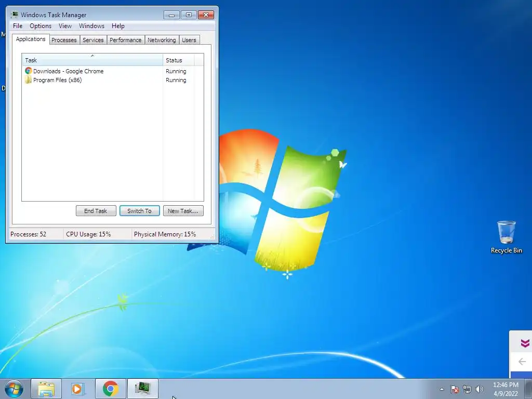Open the Action Center flag icon
The width and height of the screenshot is (532, 399).
pyautogui.click(x=455, y=389)
